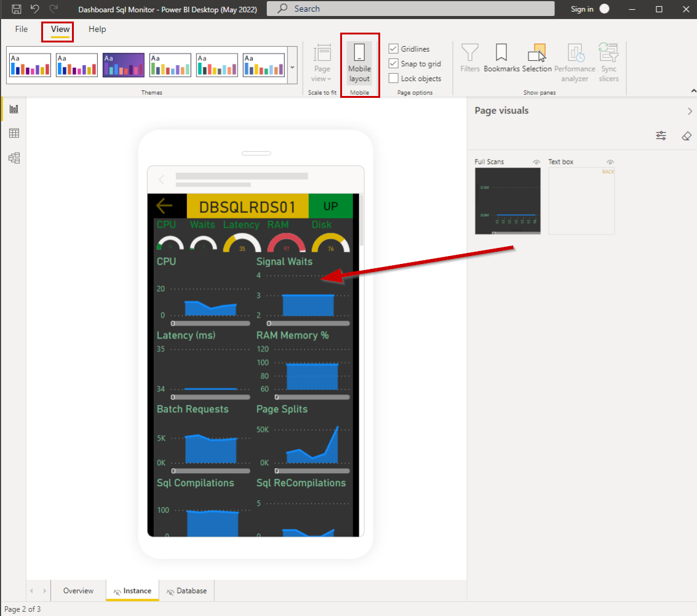This screenshot has height=616, width=697.
Task: Collapse the Page visuals pane
Action: [690, 111]
